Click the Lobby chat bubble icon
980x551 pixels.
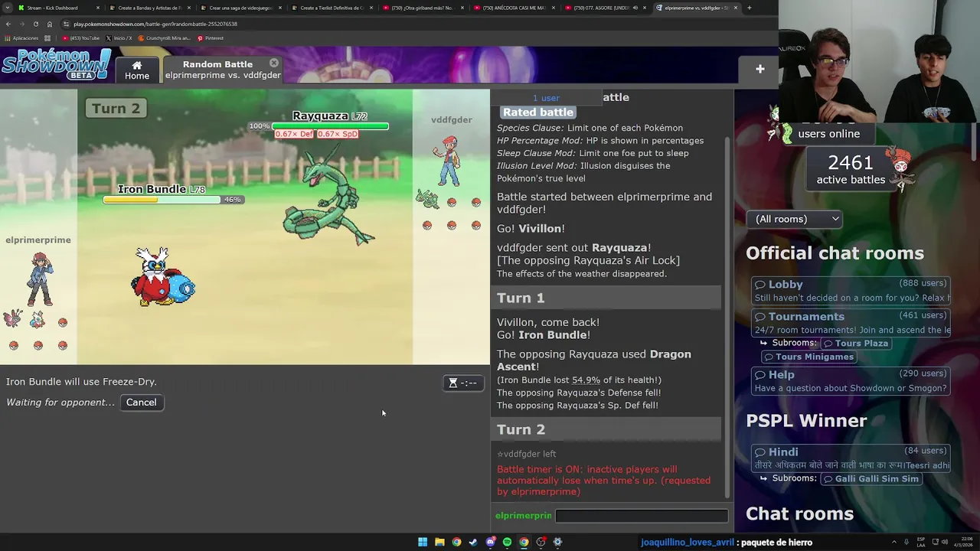point(760,285)
